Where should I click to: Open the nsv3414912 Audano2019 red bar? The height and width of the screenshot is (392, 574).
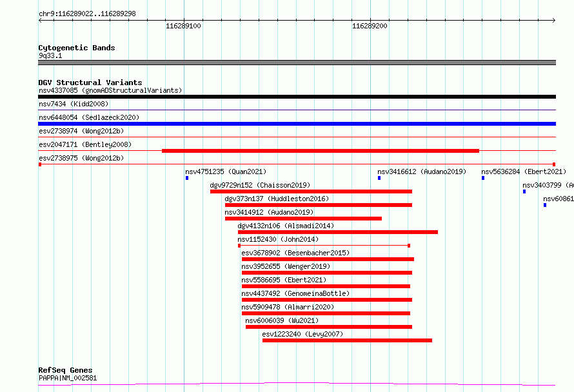tap(303, 219)
